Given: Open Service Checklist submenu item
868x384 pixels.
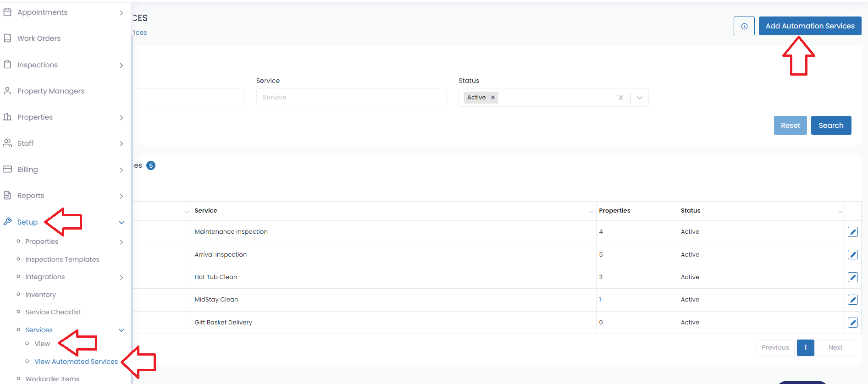Looking at the screenshot, I should (x=53, y=312).
